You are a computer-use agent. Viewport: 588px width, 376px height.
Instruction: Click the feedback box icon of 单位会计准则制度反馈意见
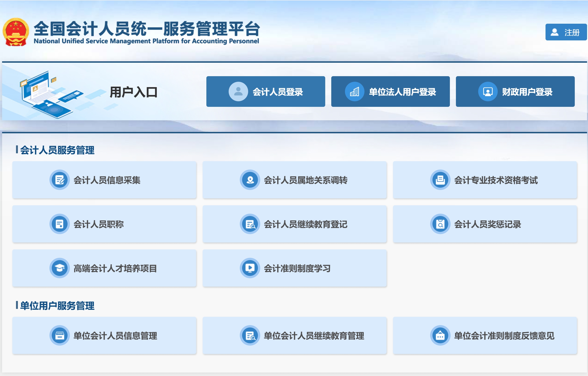(x=440, y=335)
